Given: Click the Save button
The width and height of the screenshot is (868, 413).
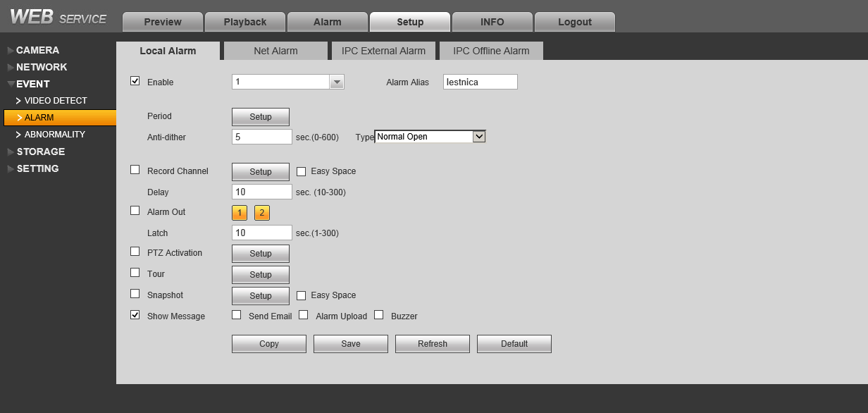Looking at the screenshot, I should tap(351, 344).
